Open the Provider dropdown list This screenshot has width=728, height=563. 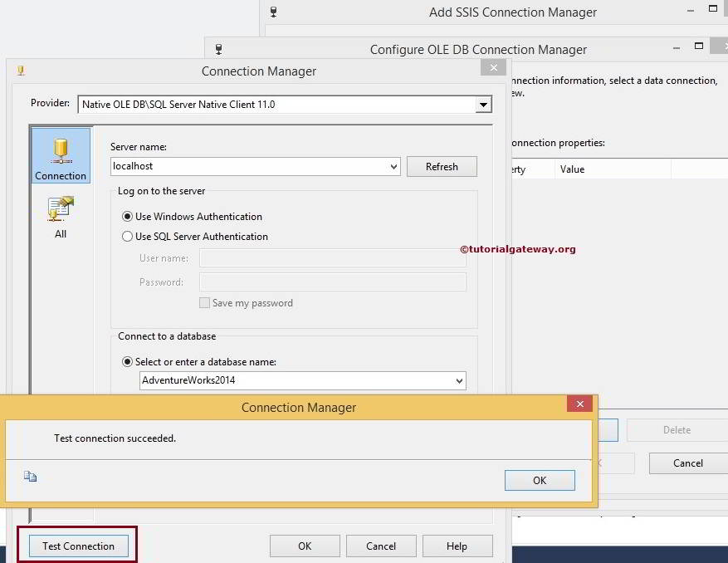[x=482, y=104]
